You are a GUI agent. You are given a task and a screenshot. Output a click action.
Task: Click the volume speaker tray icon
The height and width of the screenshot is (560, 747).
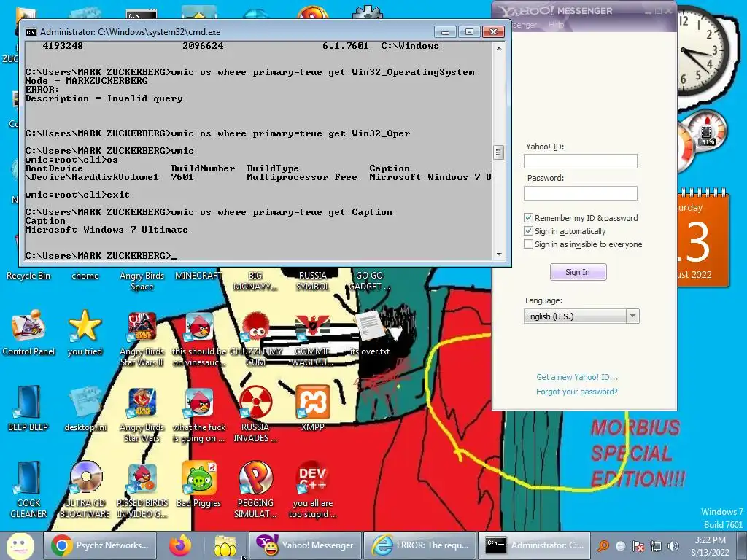tap(673, 546)
